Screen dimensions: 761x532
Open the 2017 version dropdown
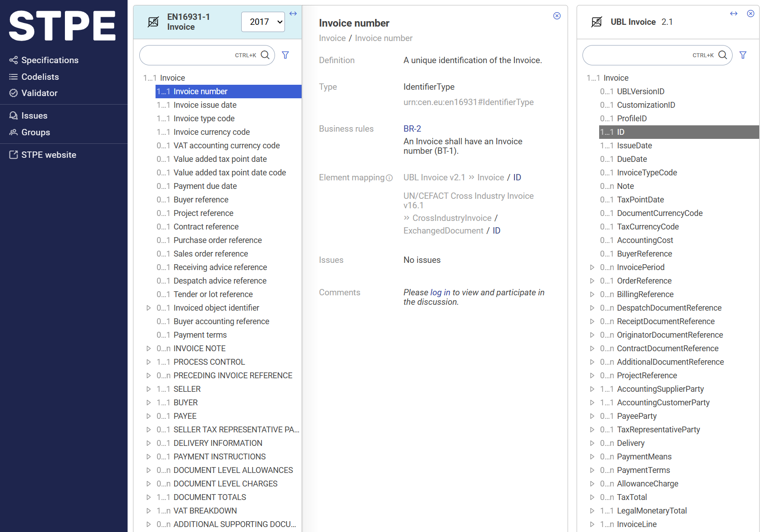(263, 22)
